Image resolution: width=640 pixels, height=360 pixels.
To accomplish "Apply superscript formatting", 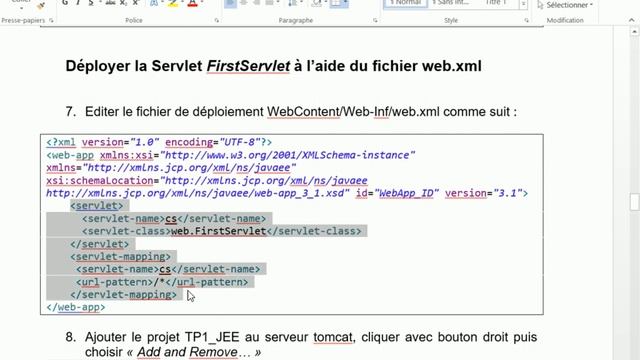I will (136, 3).
